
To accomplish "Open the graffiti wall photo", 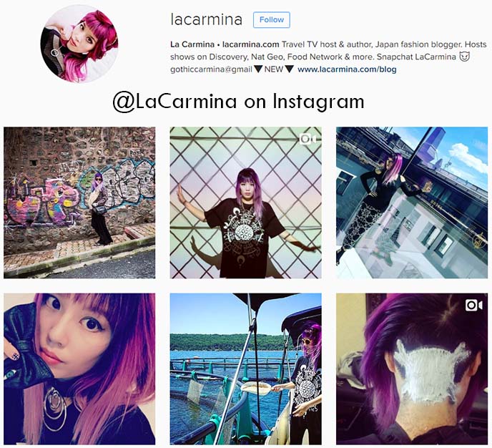I will click(x=79, y=203).
